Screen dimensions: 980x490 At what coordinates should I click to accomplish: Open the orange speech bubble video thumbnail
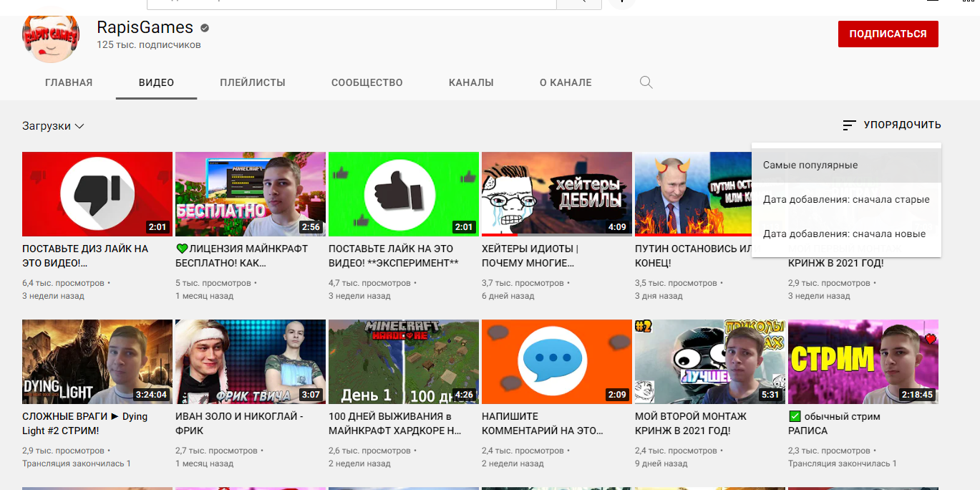coord(557,362)
